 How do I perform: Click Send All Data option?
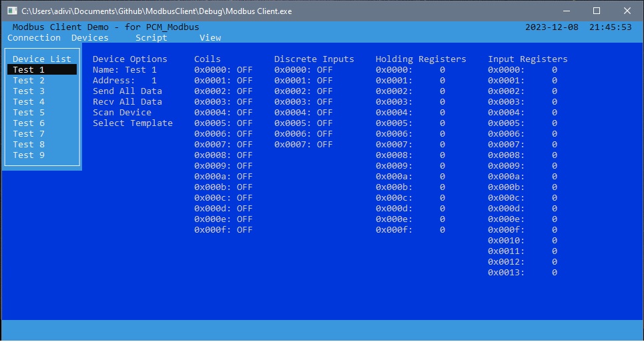click(x=127, y=91)
